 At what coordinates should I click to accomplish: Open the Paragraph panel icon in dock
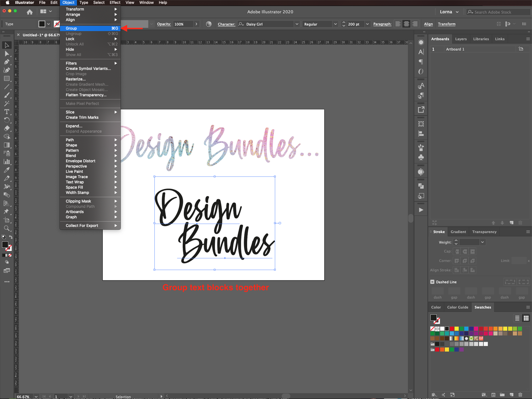(x=421, y=62)
